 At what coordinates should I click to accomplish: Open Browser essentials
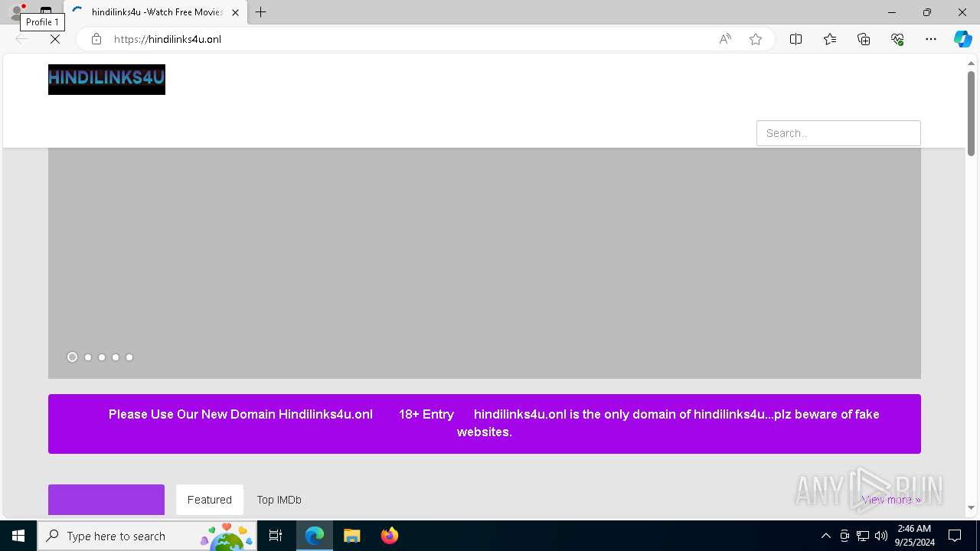coord(897,39)
